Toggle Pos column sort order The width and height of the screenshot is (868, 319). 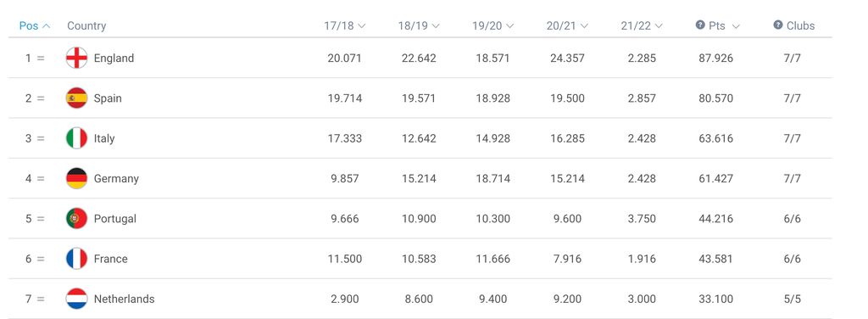[34, 25]
